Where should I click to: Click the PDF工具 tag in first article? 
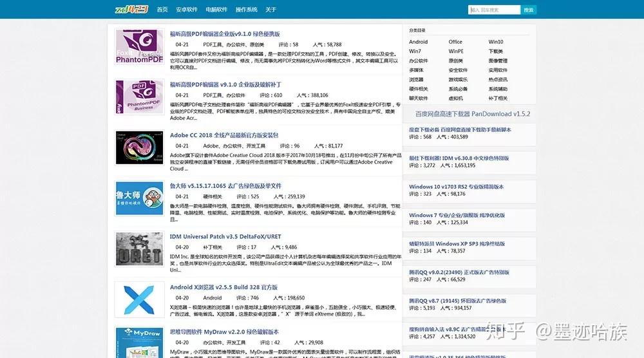[x=213, y=45]
